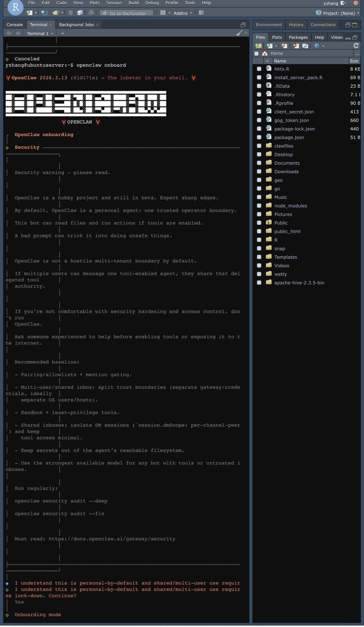Click the Delete file icon
This screenshot has height=627, width=364.
pos(296,46)
